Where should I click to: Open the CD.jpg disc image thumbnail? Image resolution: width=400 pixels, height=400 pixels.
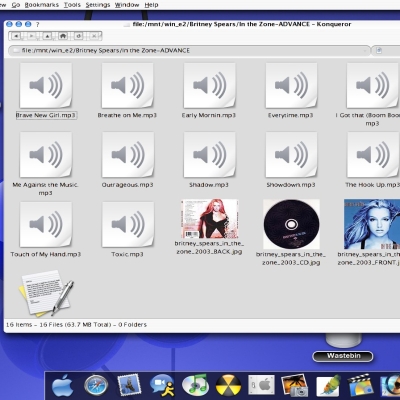291,224
